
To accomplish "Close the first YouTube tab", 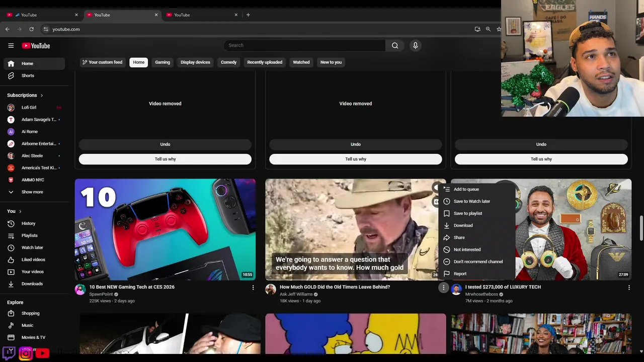I will 76,15.
